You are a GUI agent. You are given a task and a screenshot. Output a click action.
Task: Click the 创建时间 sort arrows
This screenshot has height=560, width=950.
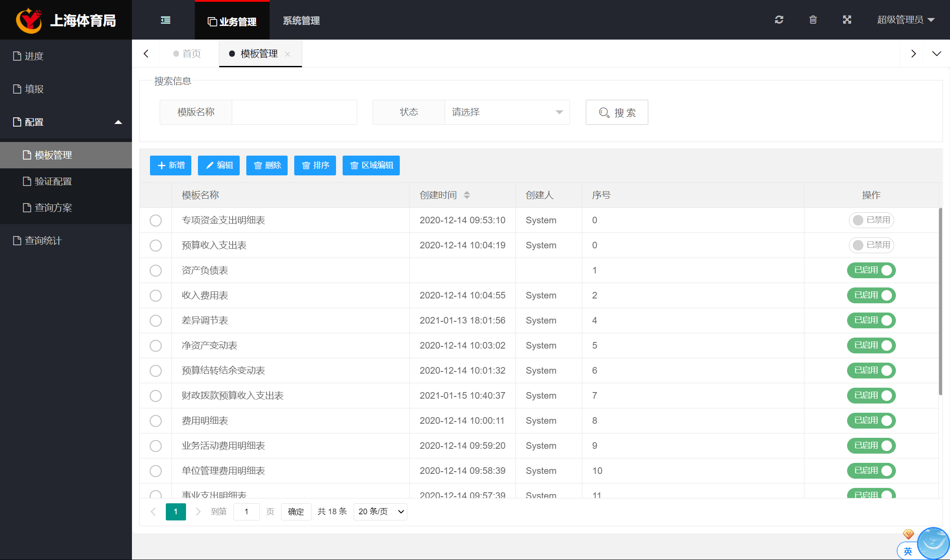[x=467, y=195]
